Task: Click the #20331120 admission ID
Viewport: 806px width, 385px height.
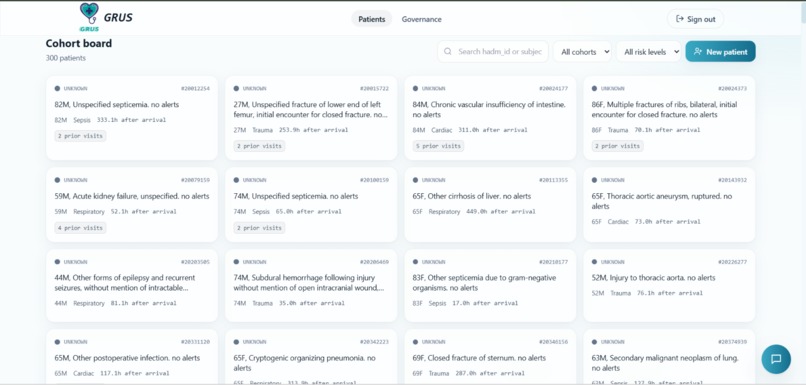Action: click(195, 342)
